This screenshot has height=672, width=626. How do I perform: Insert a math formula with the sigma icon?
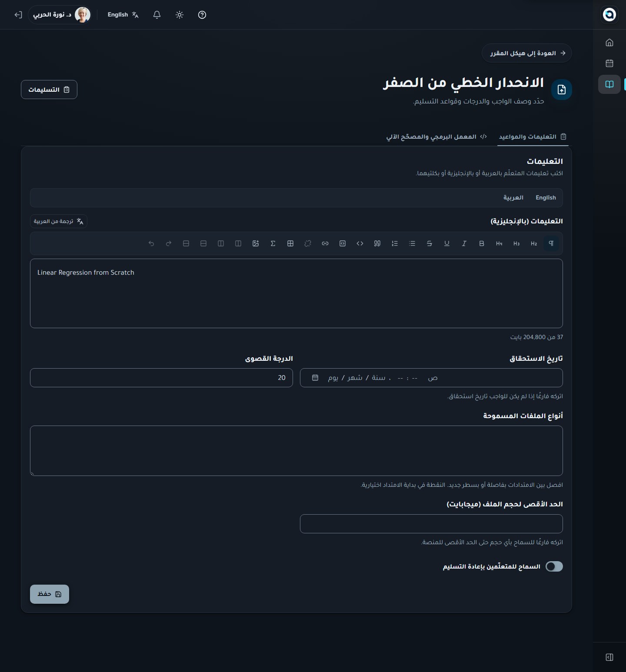tap(273, 243)
